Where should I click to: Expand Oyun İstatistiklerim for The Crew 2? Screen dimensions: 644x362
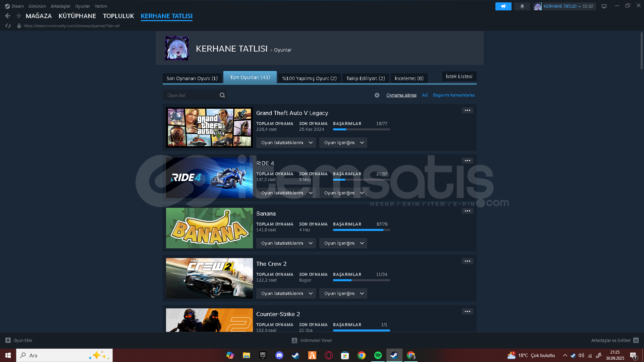[x=286, y=293]
